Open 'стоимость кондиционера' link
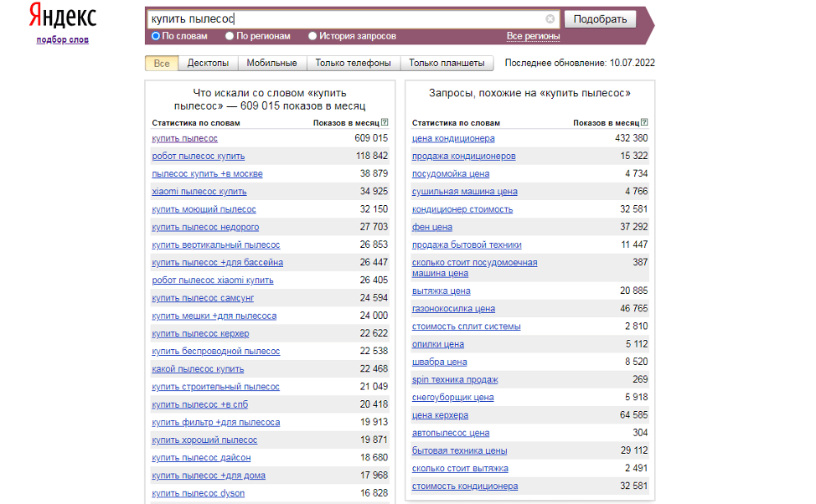Image resolution: width=816 pixels, height=504 pixels. 465,486
